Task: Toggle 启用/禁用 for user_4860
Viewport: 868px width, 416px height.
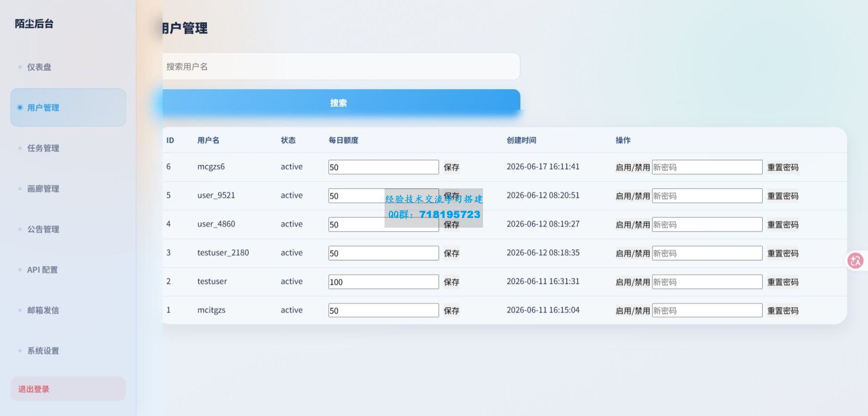Action: click(x=633, y=225)
